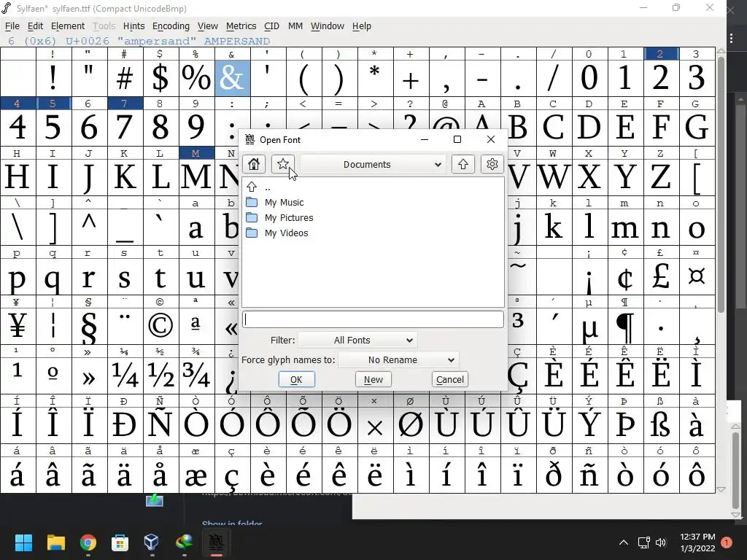Open Microsoft Store from the taskbar

click(x=120, y=542)
